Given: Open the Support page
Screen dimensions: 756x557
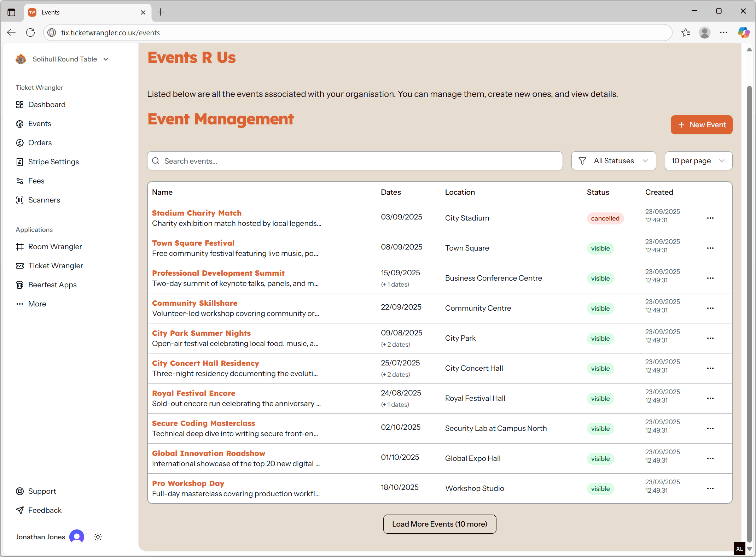Looking at the screenshot, I should [x=42, y=491].
